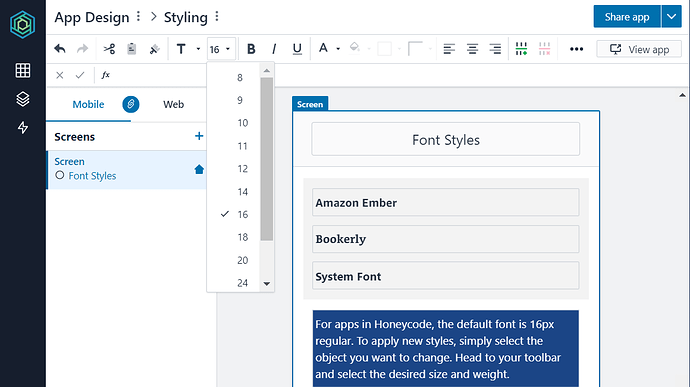Click the font color A icon
Screen dimensions: 690x387
[323, 48]
